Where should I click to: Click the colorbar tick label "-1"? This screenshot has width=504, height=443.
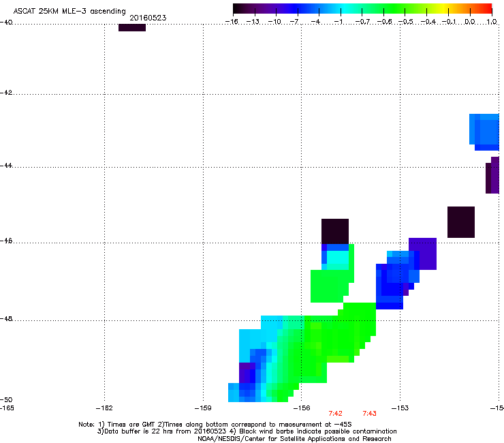click(x=338, y=22)
